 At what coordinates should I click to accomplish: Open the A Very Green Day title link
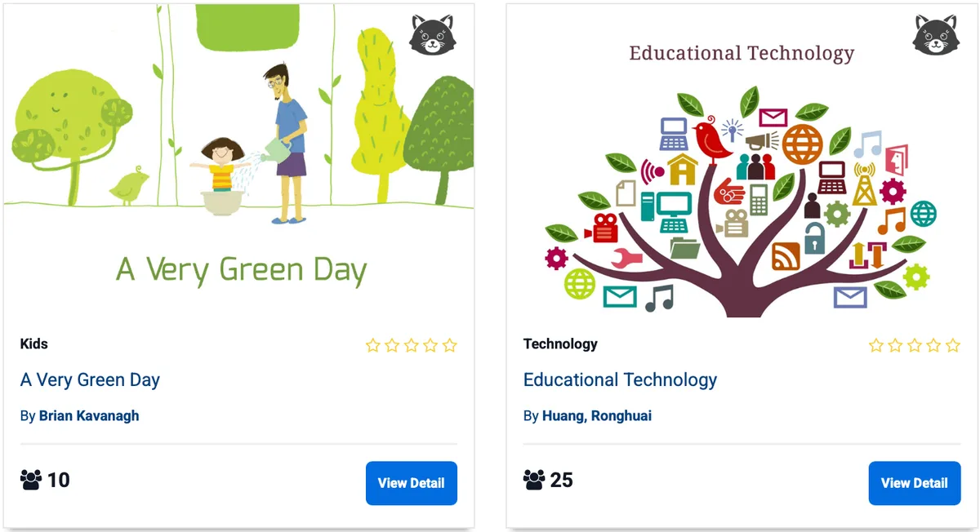click(90, 380)
